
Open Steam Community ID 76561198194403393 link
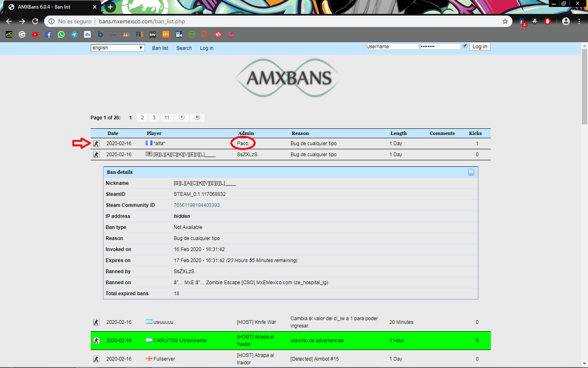coord(197,205)
